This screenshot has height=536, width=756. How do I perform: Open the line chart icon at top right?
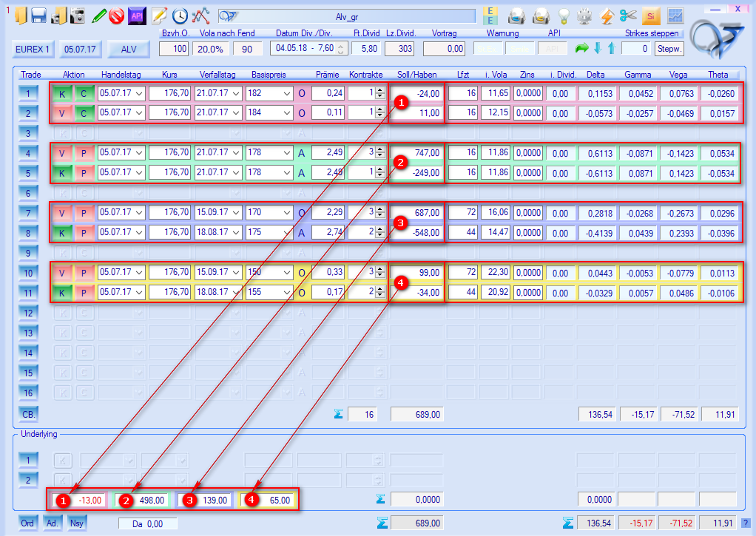pos(675,15)
